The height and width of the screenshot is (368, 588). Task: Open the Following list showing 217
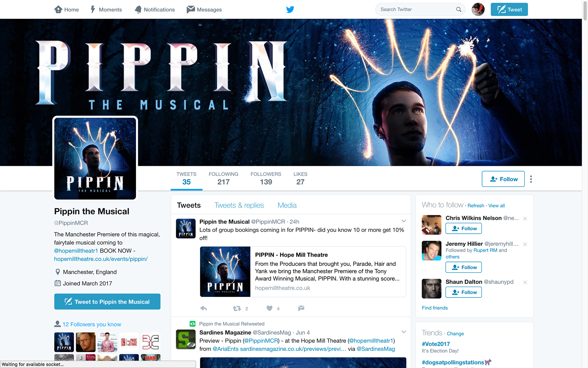[223, 178]
